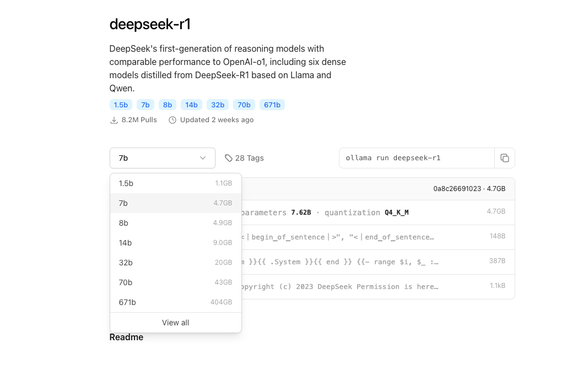
Task: Choose the 8b 4.9GB model entry
Action: (x=175, y=223)
